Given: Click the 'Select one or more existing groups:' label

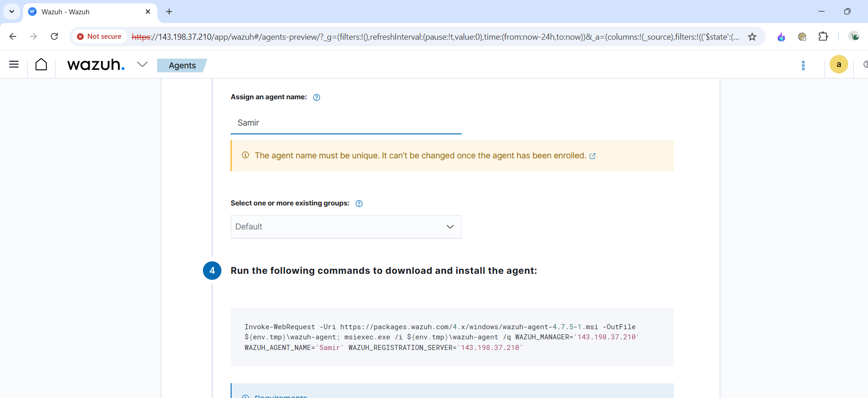Looking at the screenshot, I should click(x=290, y=203).
